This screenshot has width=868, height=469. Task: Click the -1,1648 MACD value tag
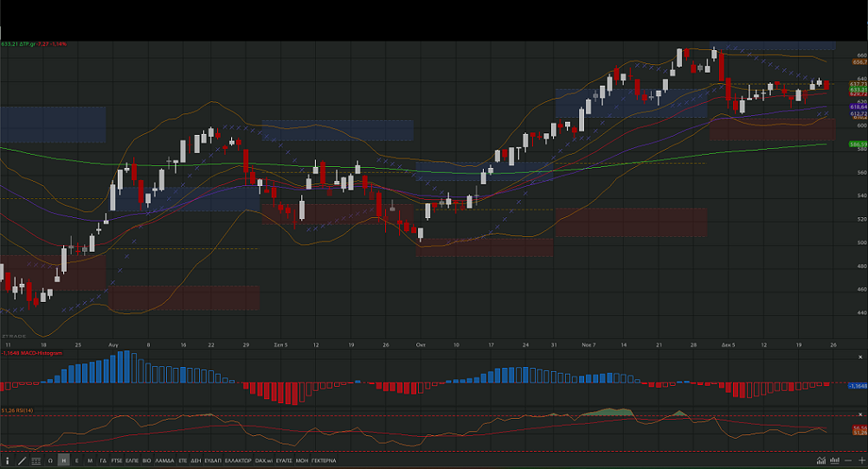(858, 386)
